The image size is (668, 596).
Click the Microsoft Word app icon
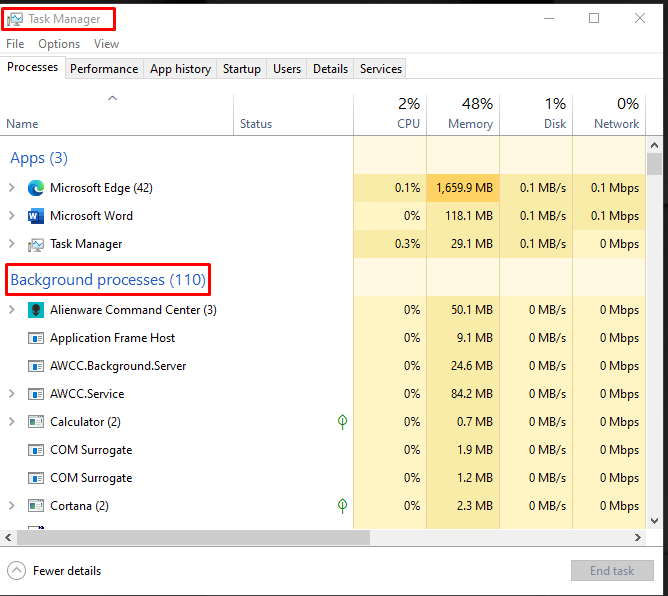pos(36,216)
